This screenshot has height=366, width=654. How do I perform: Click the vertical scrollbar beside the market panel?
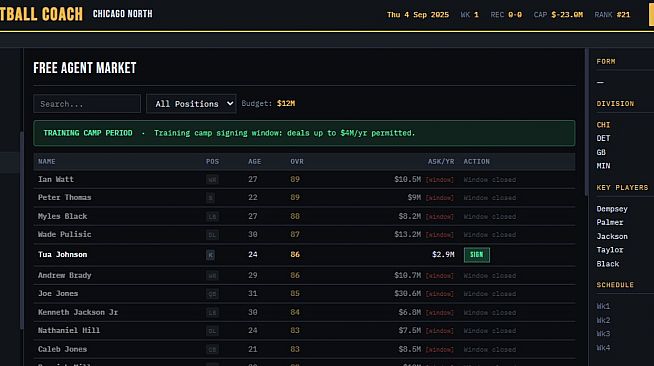(586, 122)
